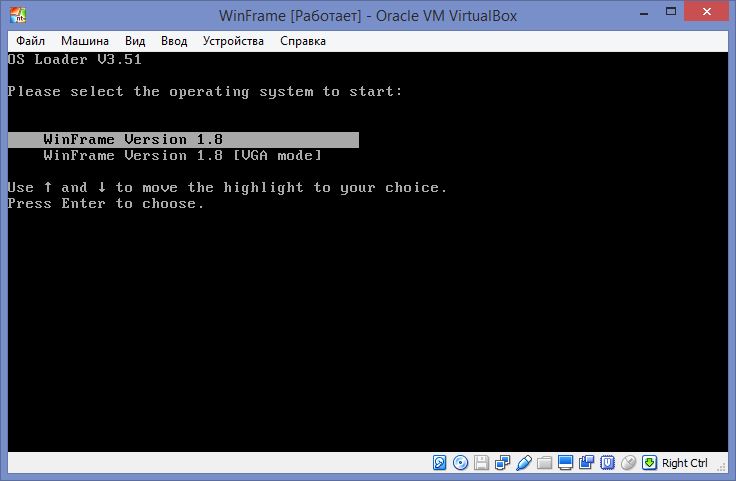The width and height of the screenshot is (736, 481).
Task: Click the Right Ctrl host key label
Action: tap(685, 463)
